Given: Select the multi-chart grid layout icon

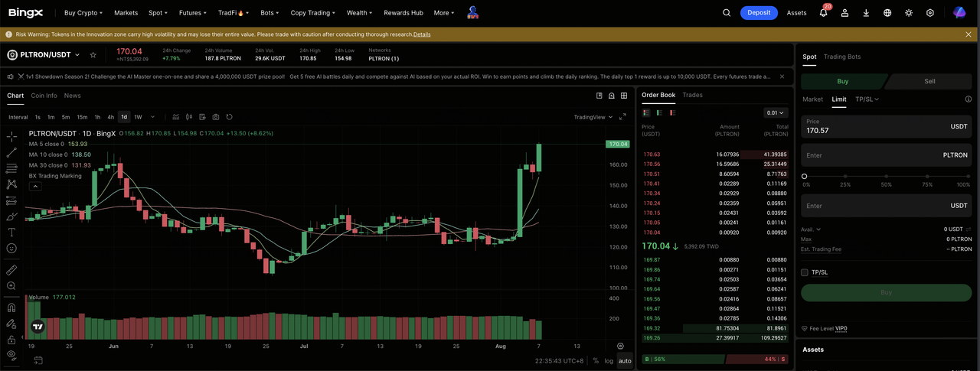Looking at the screenshot, I should tap(625, 96).
